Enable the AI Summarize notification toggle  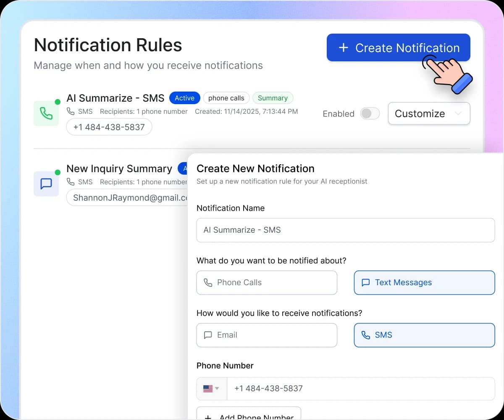click(x=370, y=113)
